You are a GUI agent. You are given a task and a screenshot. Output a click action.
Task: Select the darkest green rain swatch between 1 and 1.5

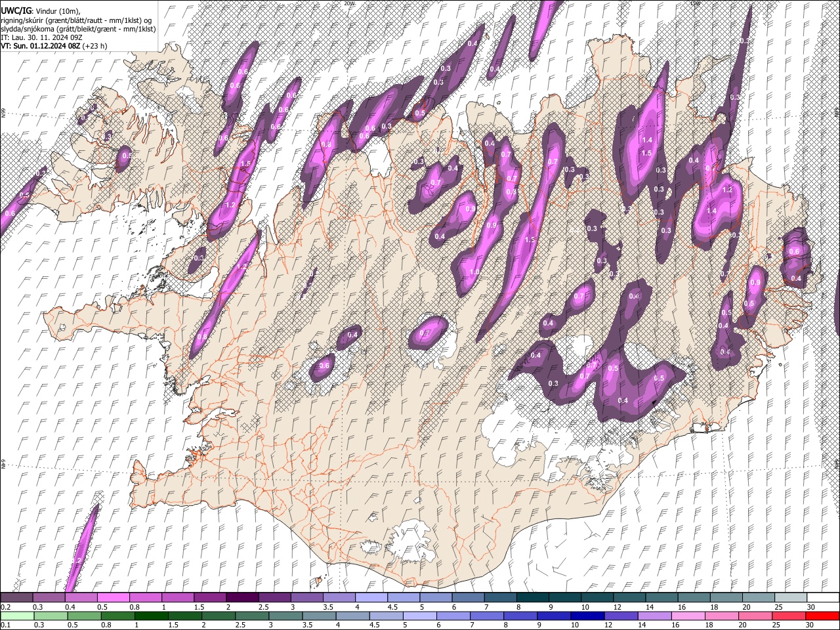[151, 616]
